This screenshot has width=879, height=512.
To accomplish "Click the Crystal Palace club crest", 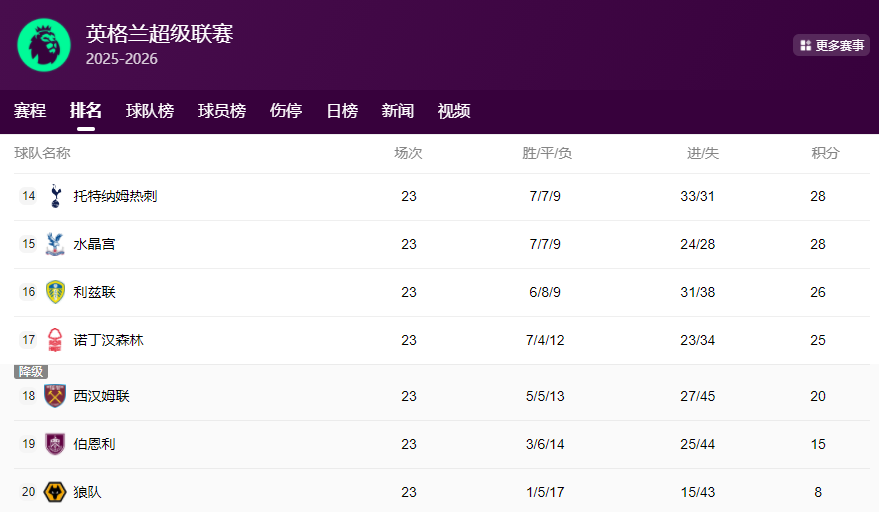I will (55, 244).
